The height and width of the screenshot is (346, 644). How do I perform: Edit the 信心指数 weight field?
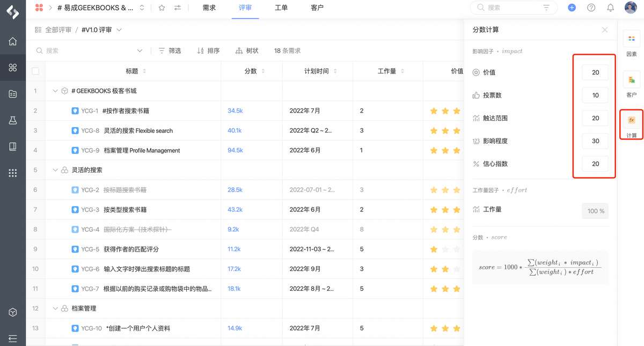coord(595,164)
